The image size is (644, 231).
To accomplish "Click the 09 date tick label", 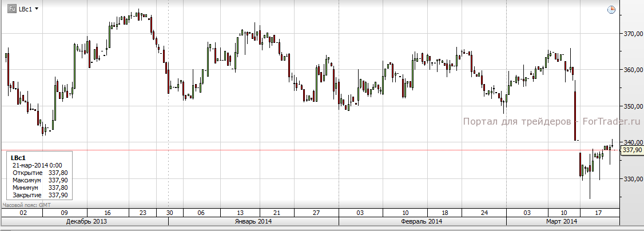I will pos(64,213).
